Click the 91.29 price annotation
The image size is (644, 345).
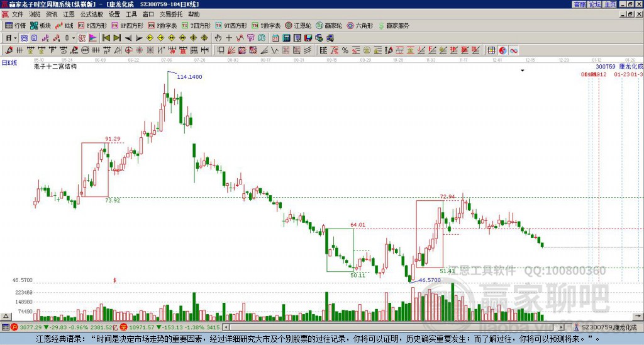coord(113,139)
